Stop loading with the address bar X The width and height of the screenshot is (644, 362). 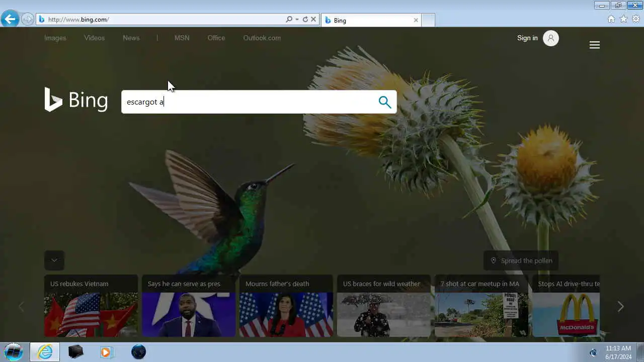[313, 20]
